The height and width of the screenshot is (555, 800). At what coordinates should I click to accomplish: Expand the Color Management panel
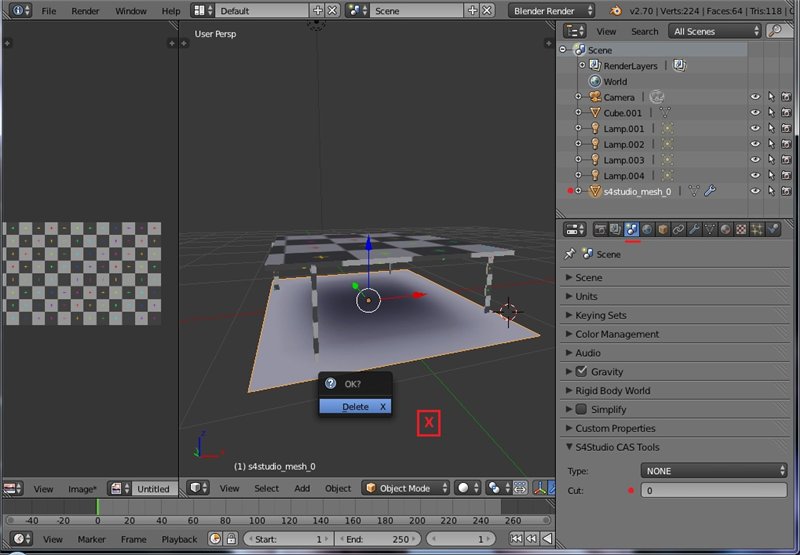click(x=616, y=334)
